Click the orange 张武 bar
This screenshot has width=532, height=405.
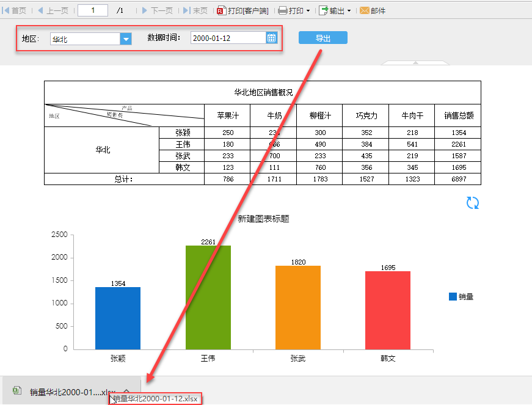[x=298, y=308]
